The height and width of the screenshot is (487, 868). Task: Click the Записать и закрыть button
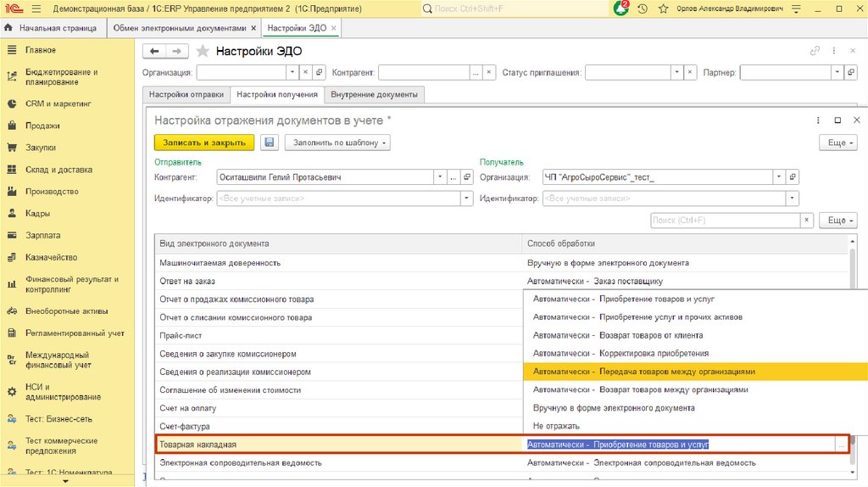(x=204, y=143)
